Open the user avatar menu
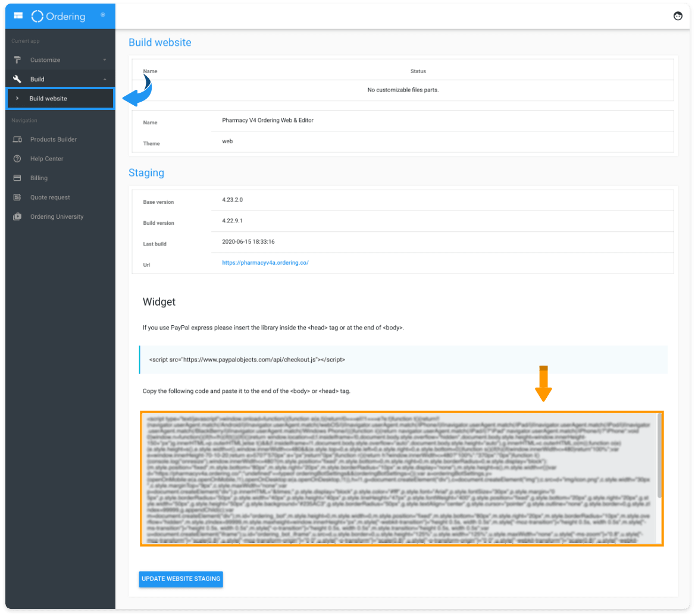 (x=678, y=17)
